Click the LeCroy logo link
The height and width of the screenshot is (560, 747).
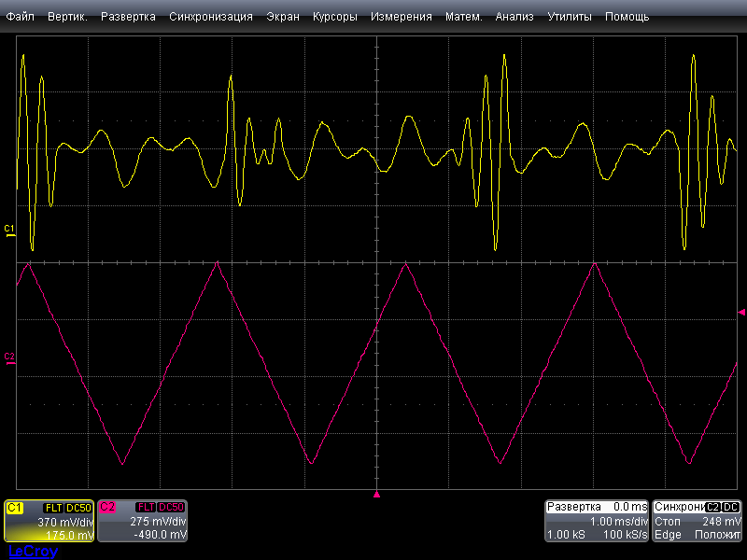pos(33,552)
